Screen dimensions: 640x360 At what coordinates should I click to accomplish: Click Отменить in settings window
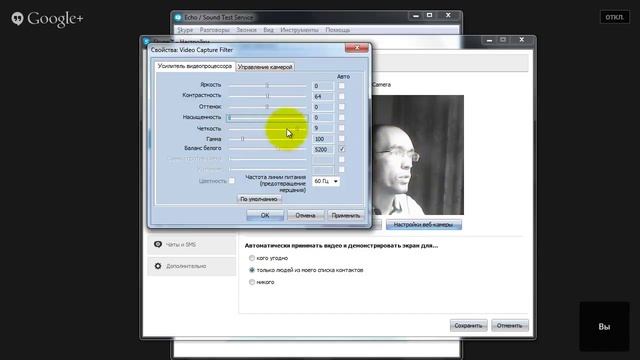[509, 326]
